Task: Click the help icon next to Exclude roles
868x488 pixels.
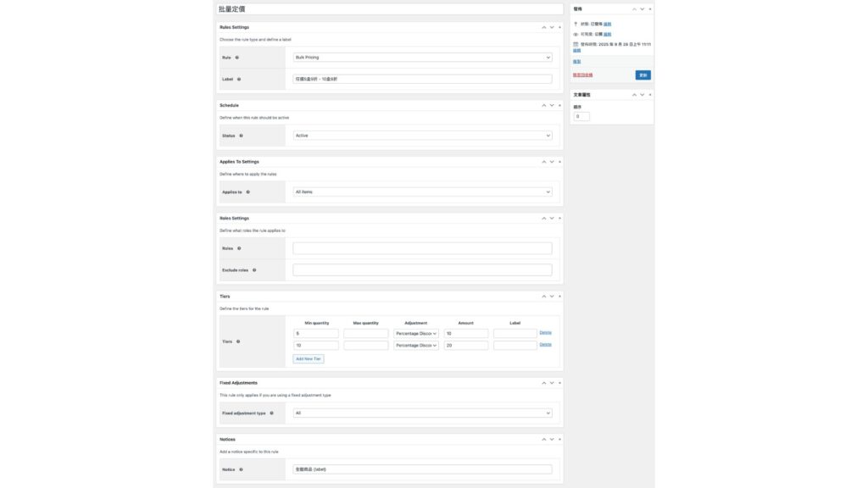Action: coord(254,270)
